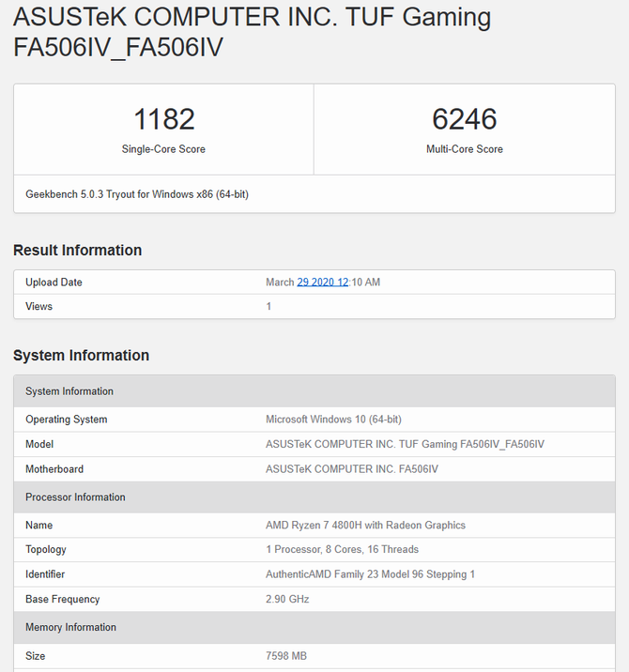The height and width of the screenshot is (672, 629).
Task: Select the multi-core score 6246
Action: point(464,119)
